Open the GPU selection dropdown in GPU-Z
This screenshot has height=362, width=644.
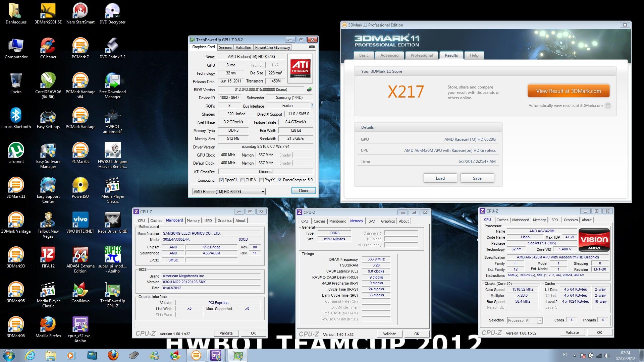click(229, 191)
